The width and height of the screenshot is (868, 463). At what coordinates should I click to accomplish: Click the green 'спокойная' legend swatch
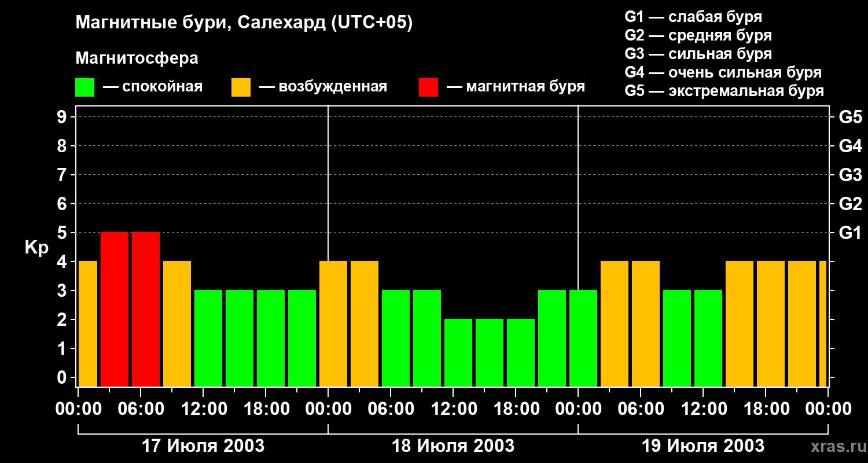(x=85, y=87)
